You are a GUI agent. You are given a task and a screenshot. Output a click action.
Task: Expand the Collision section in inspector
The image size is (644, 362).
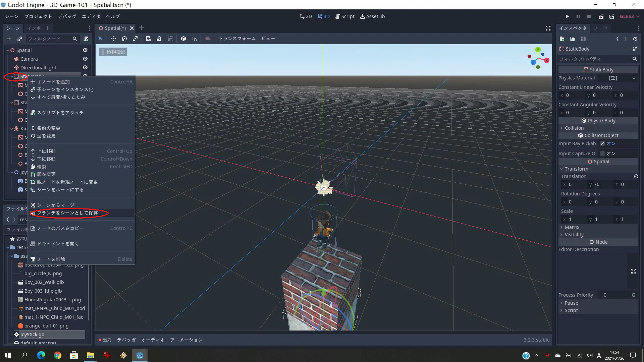[x=598, y=128]
